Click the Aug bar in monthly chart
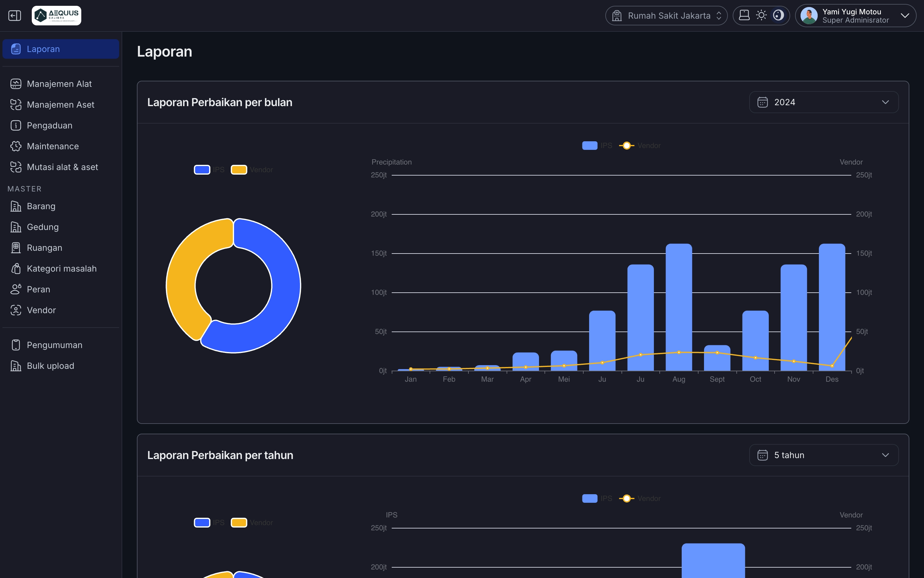The height and width of the screenshot is (578, 924). [679, 307]
